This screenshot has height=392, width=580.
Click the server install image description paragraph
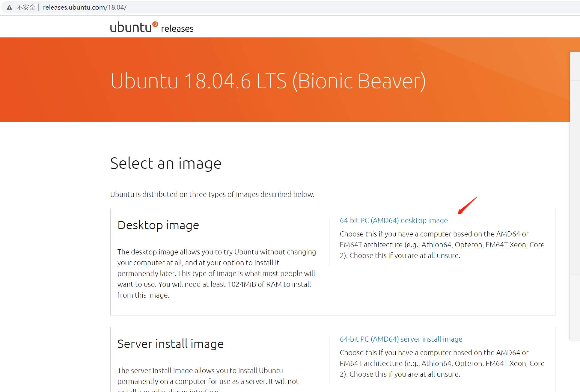(207, 376)
